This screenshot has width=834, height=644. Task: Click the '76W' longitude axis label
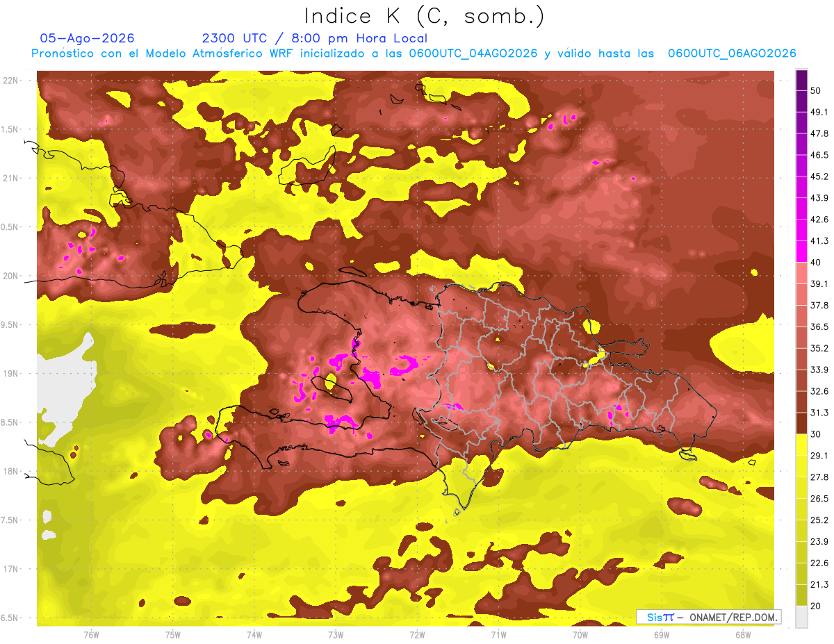pyautogui.click(x=91, y=635)
